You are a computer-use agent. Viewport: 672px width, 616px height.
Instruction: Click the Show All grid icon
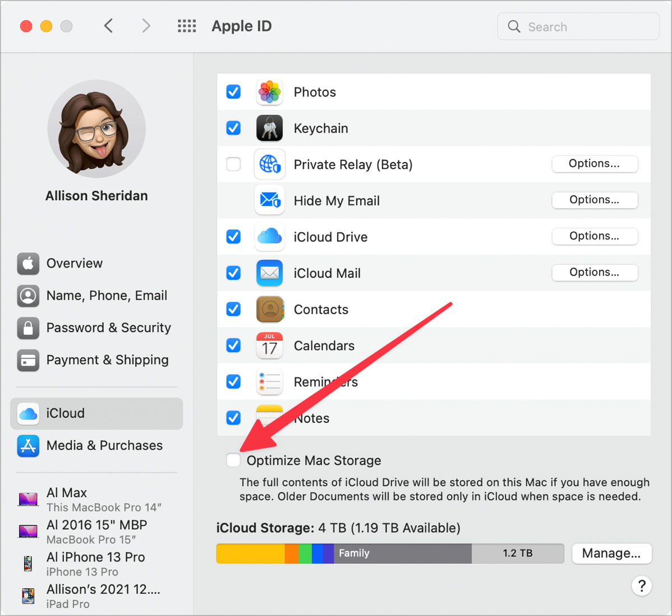pos(187,26)
